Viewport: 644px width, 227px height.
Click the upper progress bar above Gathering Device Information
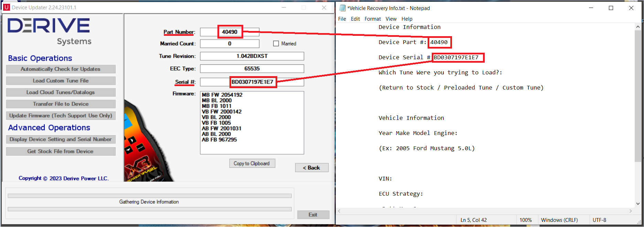150,196
